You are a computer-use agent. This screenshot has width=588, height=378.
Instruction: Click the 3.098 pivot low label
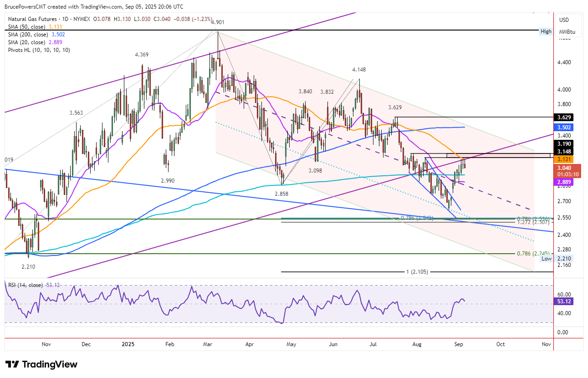tap(315, 170)
